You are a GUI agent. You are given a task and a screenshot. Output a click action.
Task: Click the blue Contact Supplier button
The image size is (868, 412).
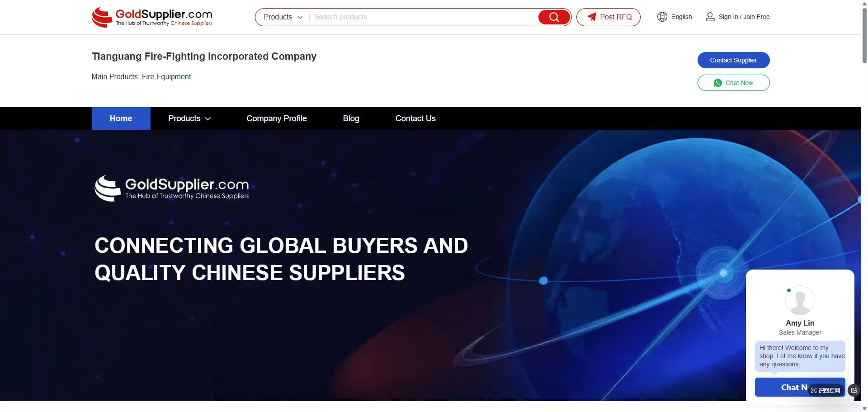click(x=733, y=60)
